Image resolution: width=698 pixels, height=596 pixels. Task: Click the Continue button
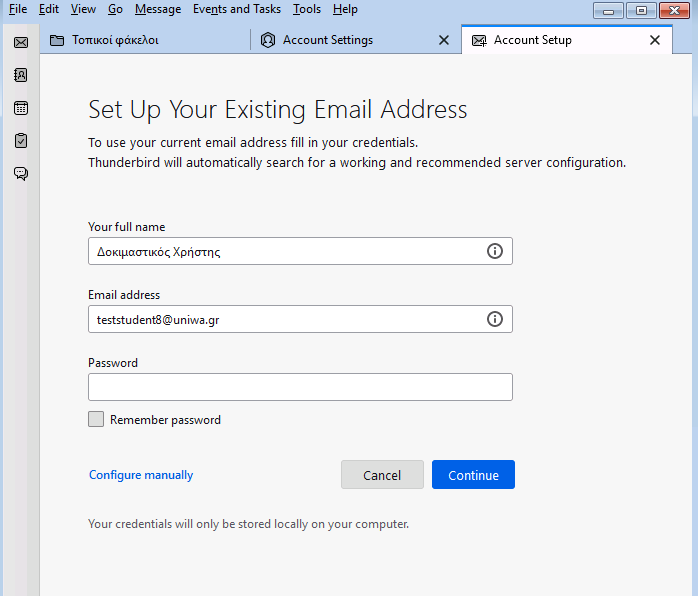tap(473, 474)
